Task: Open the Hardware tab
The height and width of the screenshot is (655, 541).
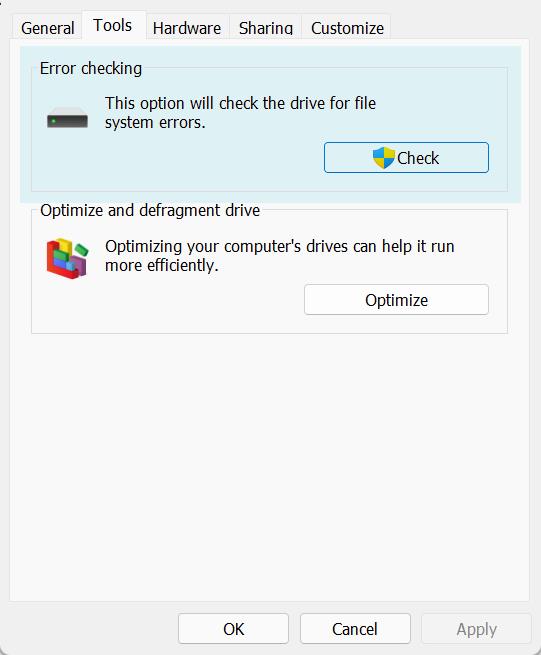Action: pyautogui.click(x=187, y=28)
